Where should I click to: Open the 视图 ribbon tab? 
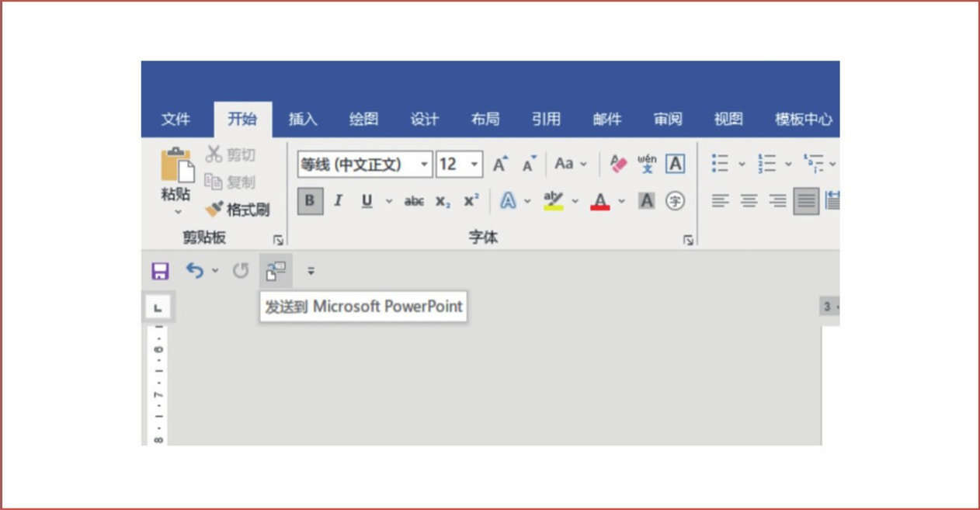(728, 119)
